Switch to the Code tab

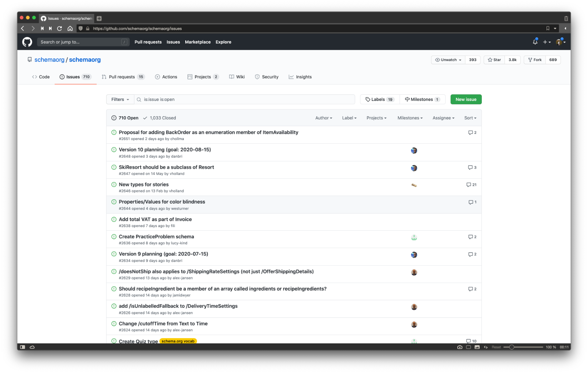41,77
